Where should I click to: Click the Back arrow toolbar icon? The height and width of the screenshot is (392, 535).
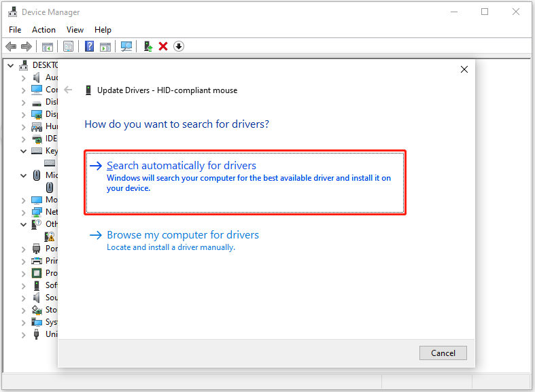point(11,46)
